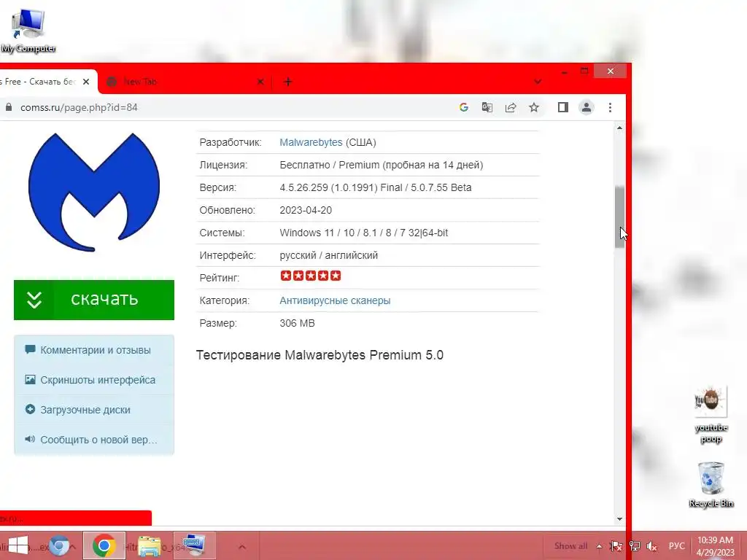747x560 pixels.
Task: Open the File Explorer taskbar icon
Action: pyautogui.click(x=149, y=545)
